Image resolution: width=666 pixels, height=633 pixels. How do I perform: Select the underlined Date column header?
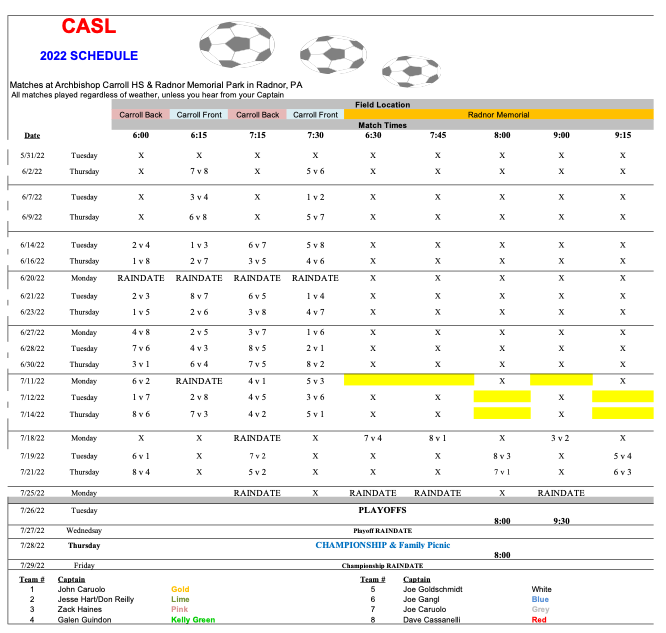[33, 135]
